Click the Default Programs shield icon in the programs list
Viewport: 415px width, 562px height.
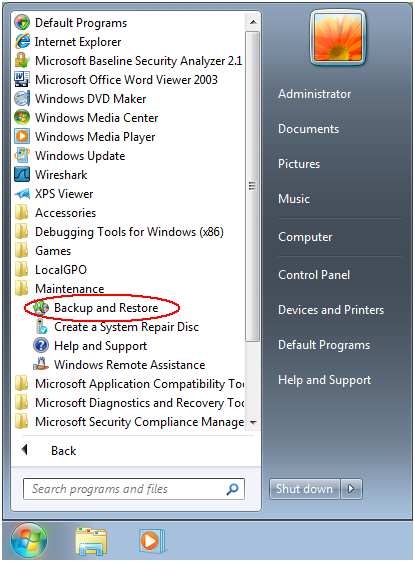[22, 23]
